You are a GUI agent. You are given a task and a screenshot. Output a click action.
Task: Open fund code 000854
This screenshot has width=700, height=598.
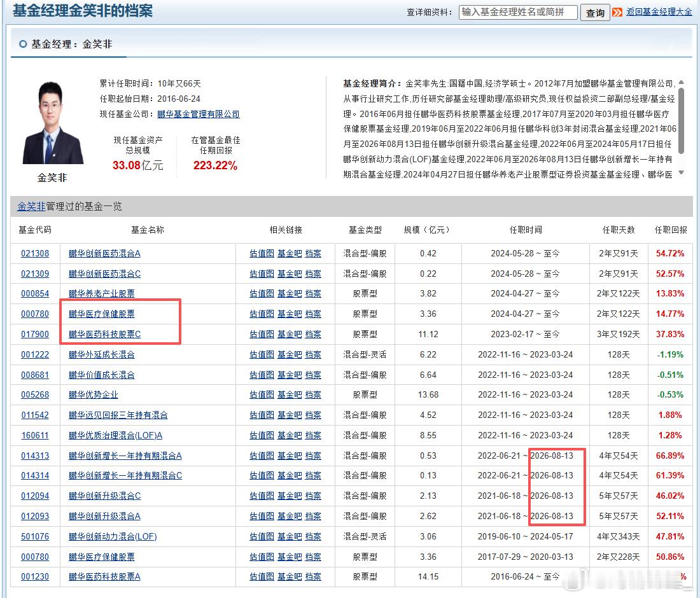tap(35, 294)
